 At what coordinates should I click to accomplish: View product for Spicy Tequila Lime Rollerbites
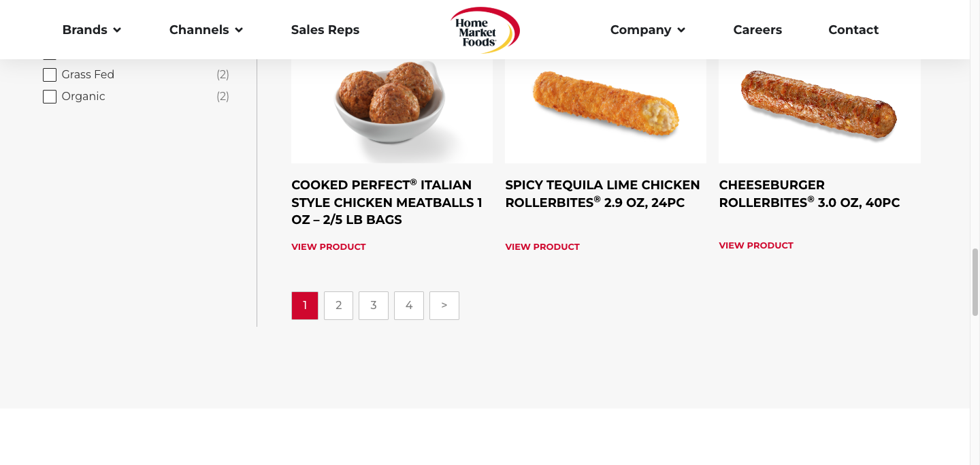tap(542, 247)
